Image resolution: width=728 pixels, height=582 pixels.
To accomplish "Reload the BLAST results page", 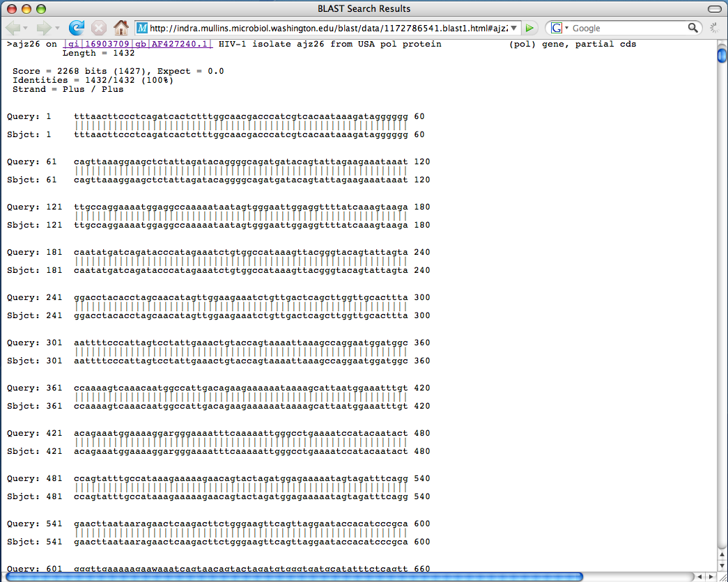I will (77, 28).
